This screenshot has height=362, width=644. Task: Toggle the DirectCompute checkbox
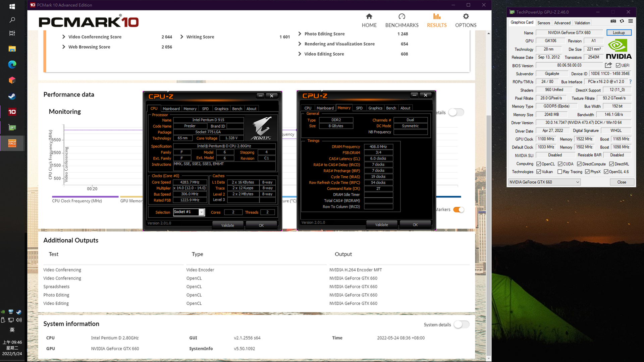(579, 164)
